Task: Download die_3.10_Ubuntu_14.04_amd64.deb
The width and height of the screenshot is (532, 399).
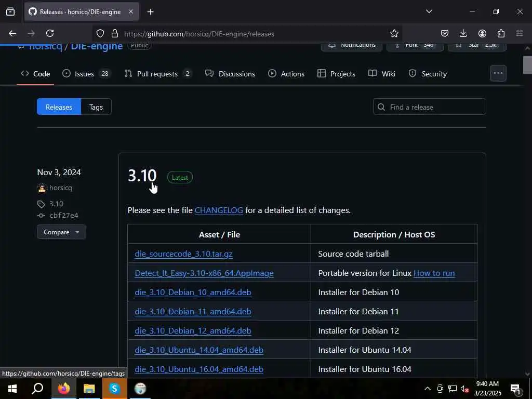Action: pos(199,350)
